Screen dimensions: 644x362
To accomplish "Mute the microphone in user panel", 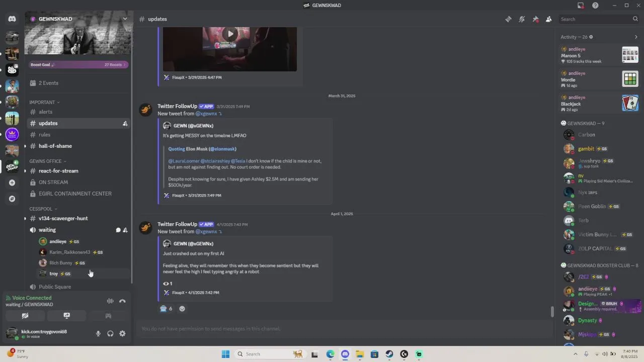I will 98,334.
